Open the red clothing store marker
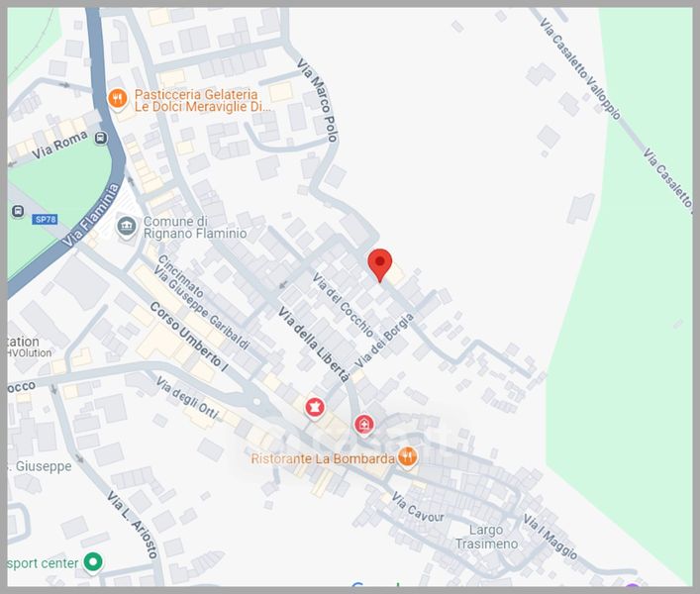This screenshot has height=594, width=700. pos(315,406)
